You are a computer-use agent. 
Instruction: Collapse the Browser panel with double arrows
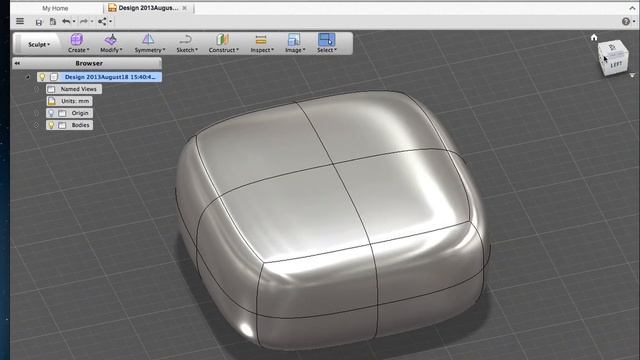point(17,63)
